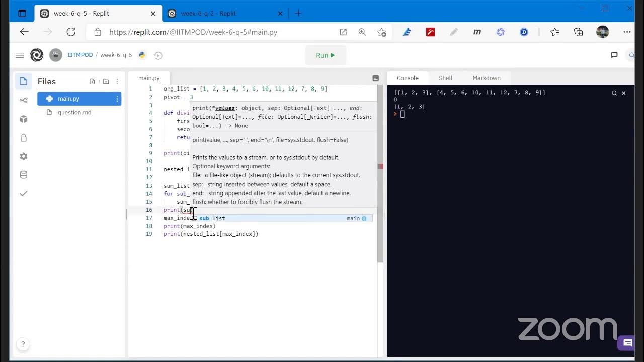Open the Edge favorites list icon

(555, 32)
